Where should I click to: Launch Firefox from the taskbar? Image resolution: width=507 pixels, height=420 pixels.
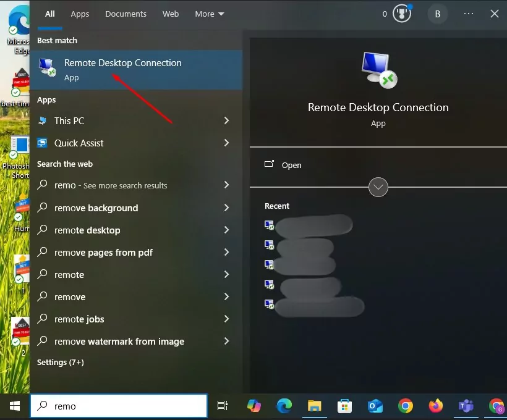(x=435, y=406)
